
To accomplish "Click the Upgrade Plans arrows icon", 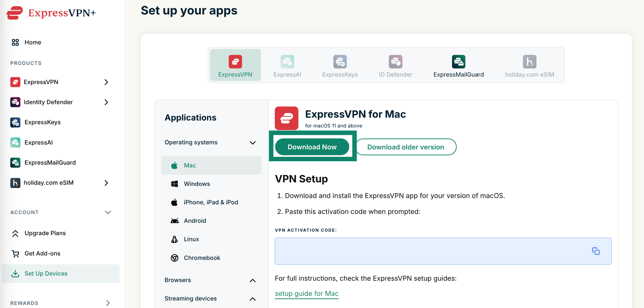I will (15, 233).
